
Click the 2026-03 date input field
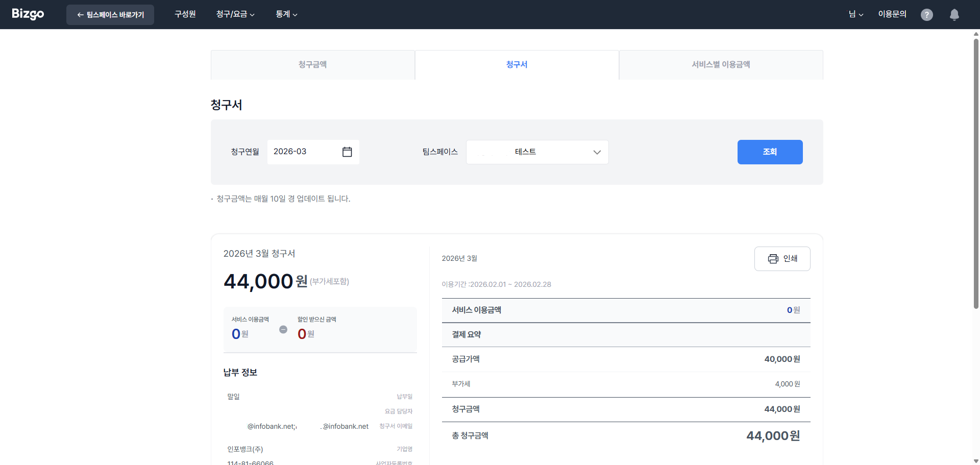pos(301,152)
